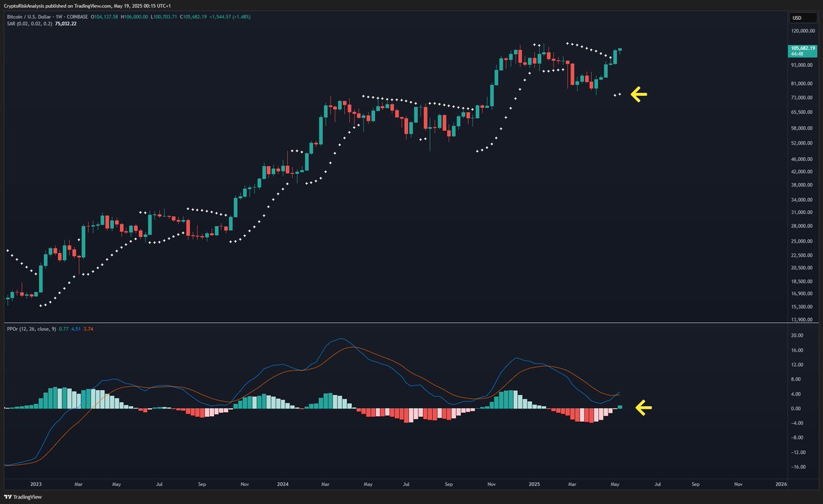823x504 pixels.
Task: Select the SAR (0.02, 0.02, 0.2) indicator legend
Action: coord(29,23)
